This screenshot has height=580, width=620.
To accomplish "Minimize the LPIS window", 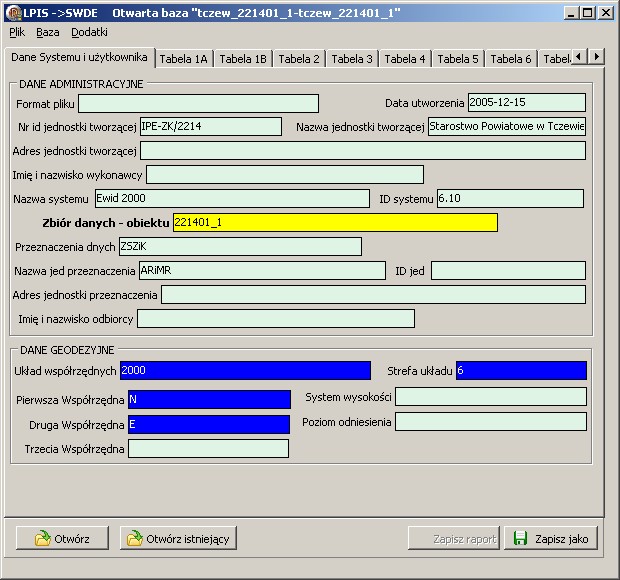I will [x=571, y=13].
